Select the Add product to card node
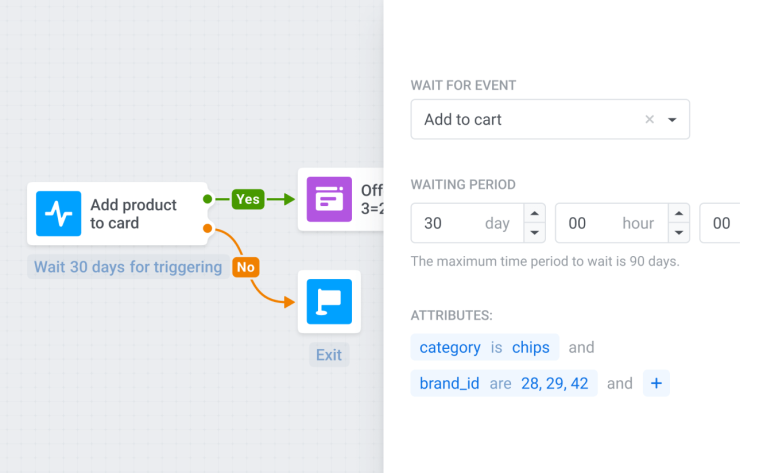 coord(133,214)
